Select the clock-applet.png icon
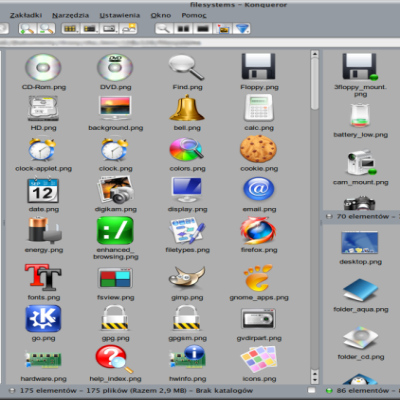400x400 pixels. tap(42, 149)
